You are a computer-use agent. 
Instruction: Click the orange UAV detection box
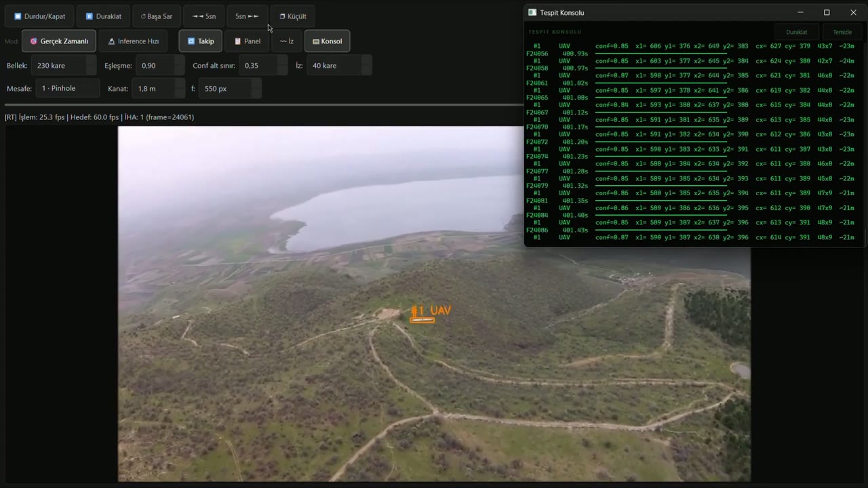click(x=422, y=320)
